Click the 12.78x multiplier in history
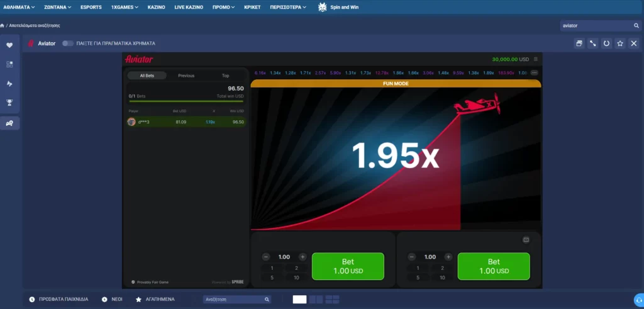The height and width of the screenshot is (309, 644). (x=382, y=73)
